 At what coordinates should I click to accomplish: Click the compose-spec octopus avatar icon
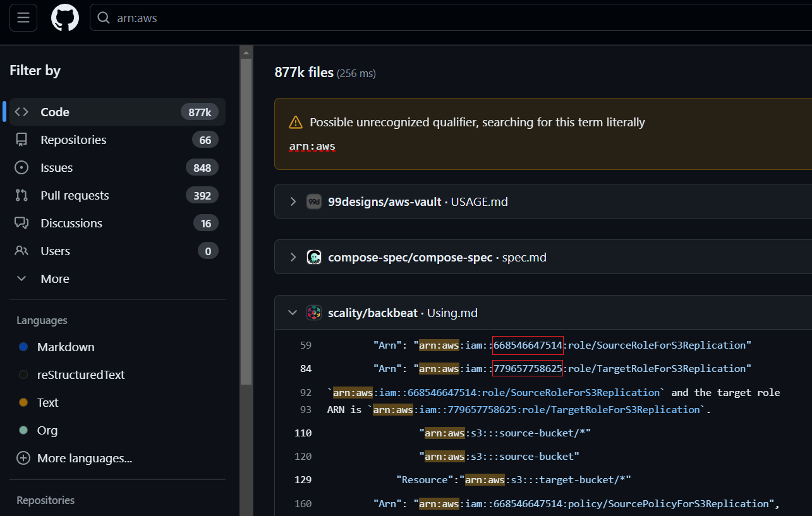pyautogui.click(x=314, y=257)
